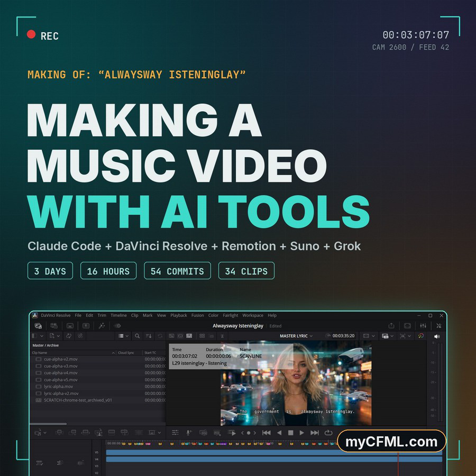This screenshot has height=476, width=476.
Task: Click the full screen viewer icon
Action: coord(407,326)
